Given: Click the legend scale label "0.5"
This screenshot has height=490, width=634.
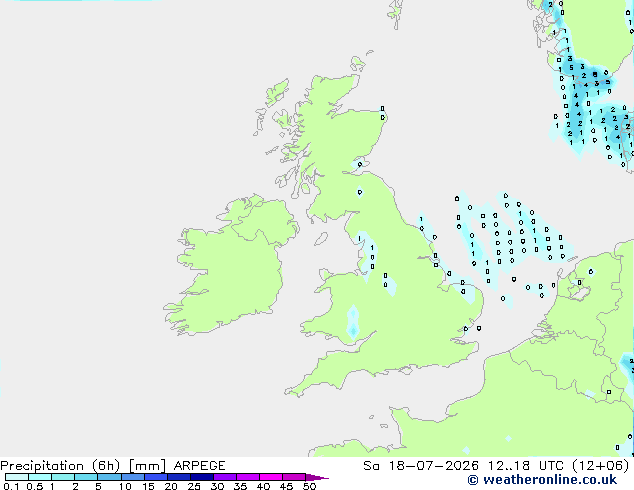Looking at the screenshot, I should tap(35, 486).
